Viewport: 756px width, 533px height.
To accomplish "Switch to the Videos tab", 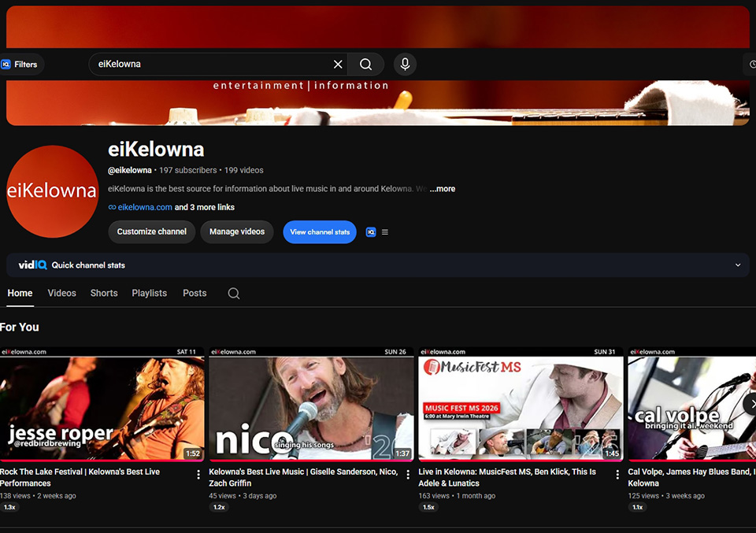I will pyautogui.click(x=61, y=293).
